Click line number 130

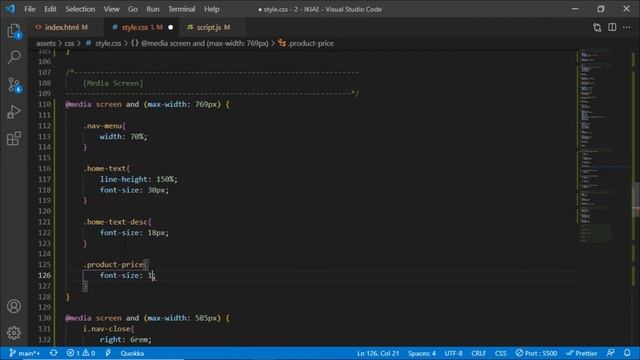coord(44,318)
